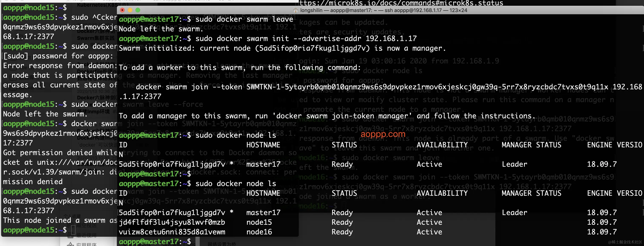Image resolution: width=644 pixels, height=246 pixels.
Task: Click the node16 hostname in node list
Action: [x=259, y=232]
